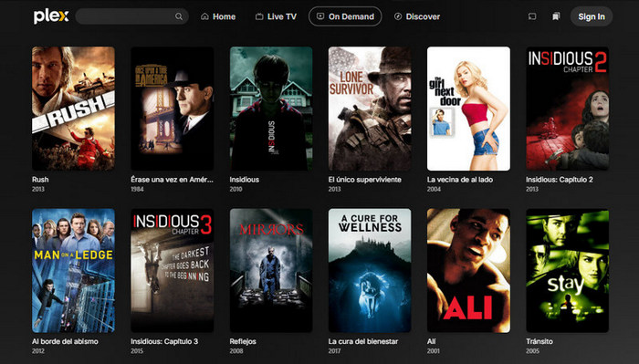Open The Girl Next Door poster
This screenshot has height=364, width=639.
pyautogui.click(x=468, y=109)
